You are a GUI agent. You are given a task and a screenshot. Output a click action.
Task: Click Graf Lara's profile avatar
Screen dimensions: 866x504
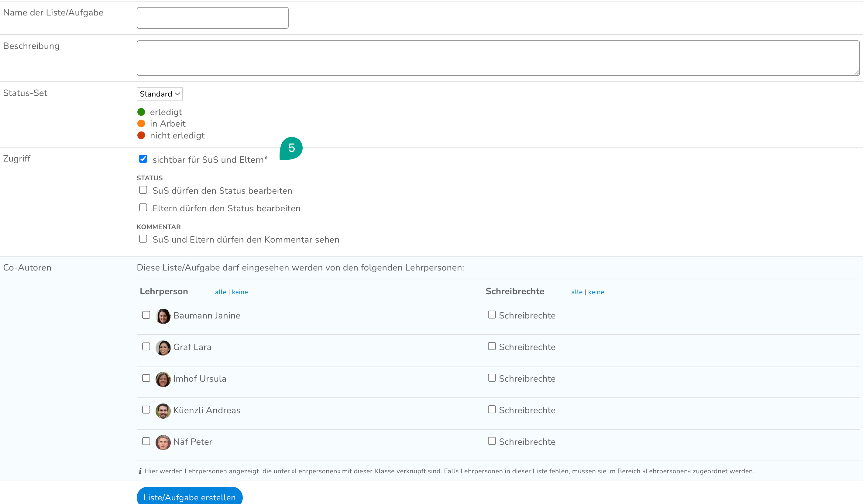(163, 348)
